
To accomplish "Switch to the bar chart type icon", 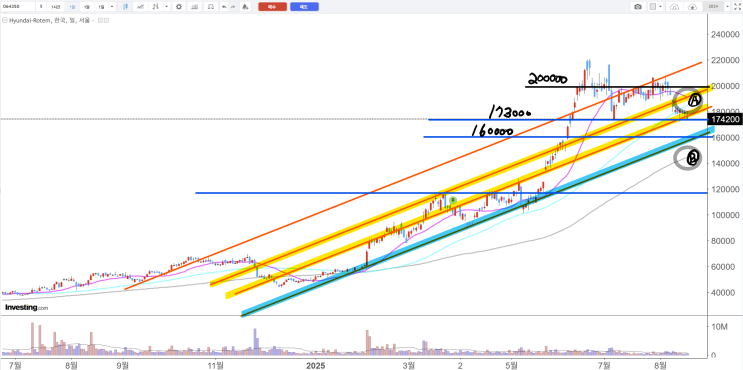I will 156,7.
